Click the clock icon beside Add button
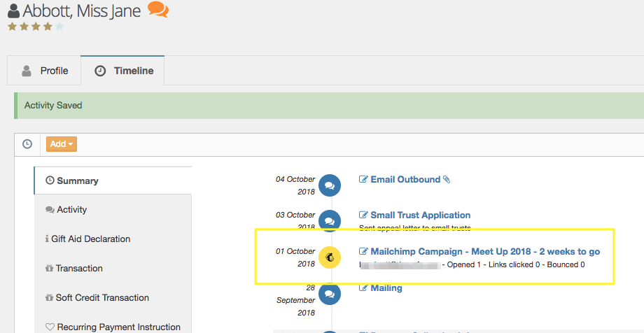Viewport: 644px width, 333px height. [27, 144]
